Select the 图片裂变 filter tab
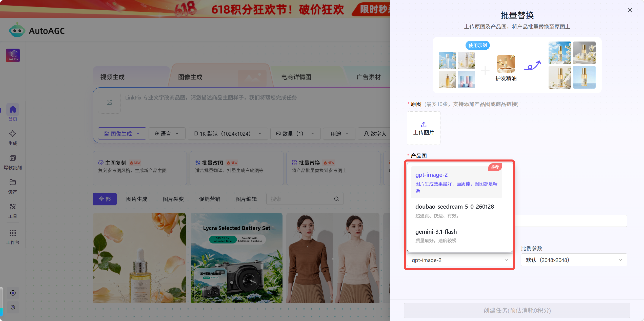This screenshot has width=644, height=321. (173, 199)
